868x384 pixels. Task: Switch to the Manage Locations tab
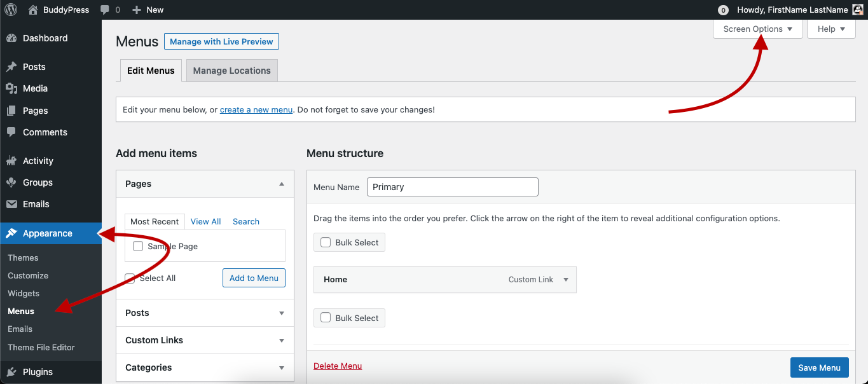[232, 71]
